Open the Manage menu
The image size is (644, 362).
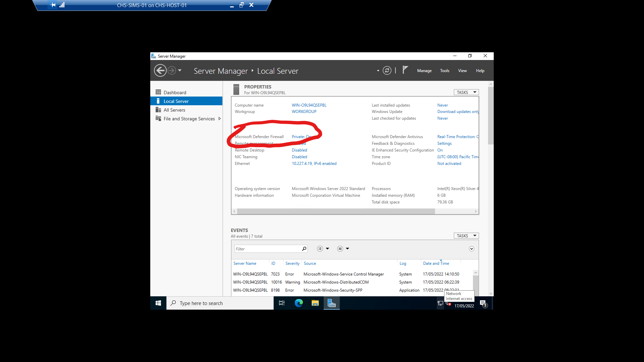pos(424,71)
